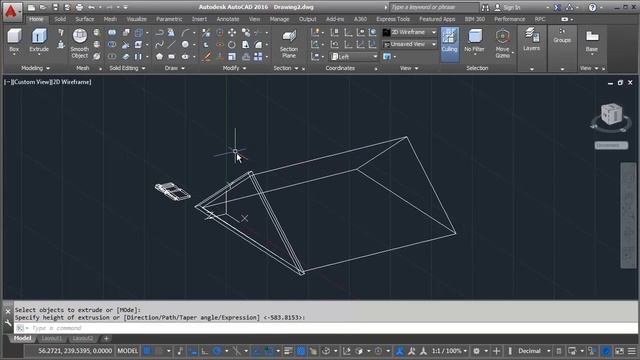Click the Array tool in Modify panel
Screen dimensions: 640x360
click(x=258, y=57)
